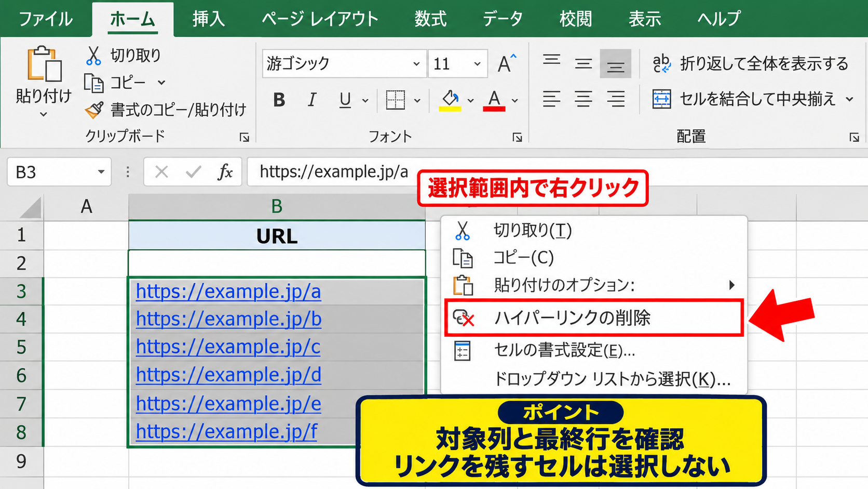Open the font size dropdown showing 11
The height and width of the screenshot is (489, 868).
[477, 63]
